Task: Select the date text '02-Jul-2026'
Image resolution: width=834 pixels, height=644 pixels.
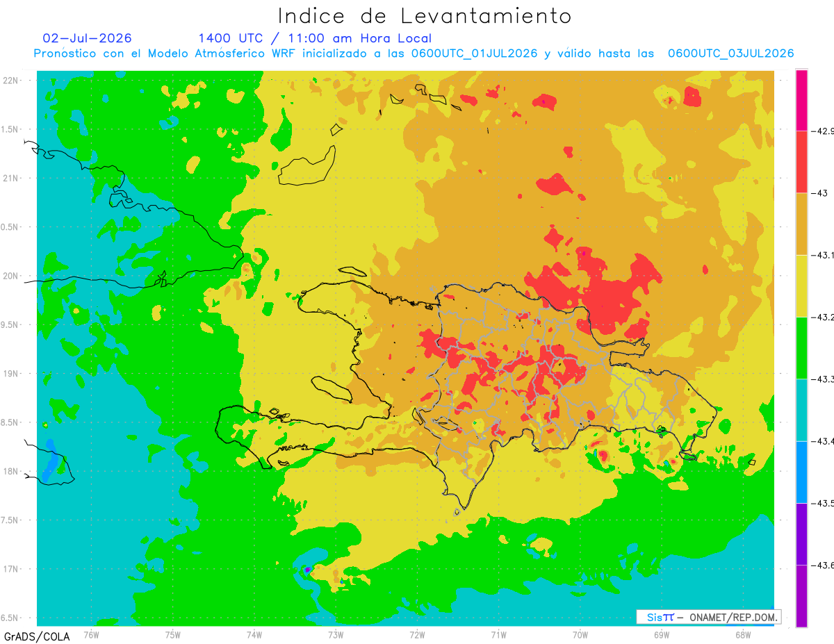Action: pyautogui.click(x=87, y=38)
